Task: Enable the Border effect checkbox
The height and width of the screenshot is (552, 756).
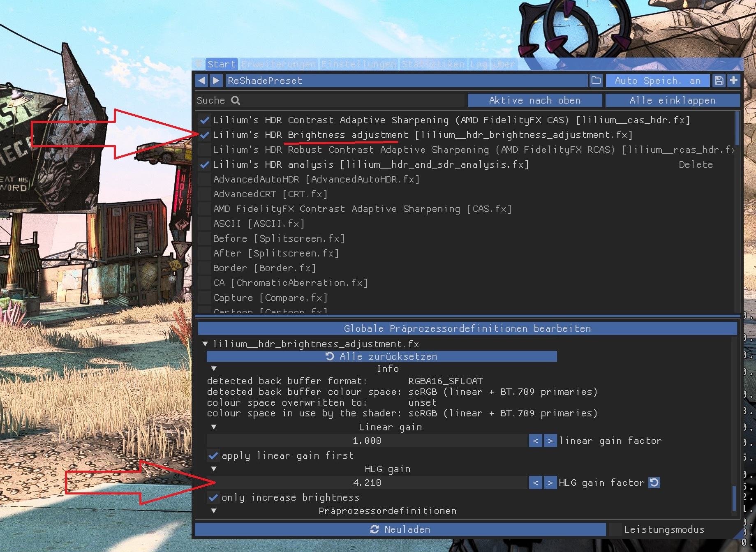Action: coord(204,268)
